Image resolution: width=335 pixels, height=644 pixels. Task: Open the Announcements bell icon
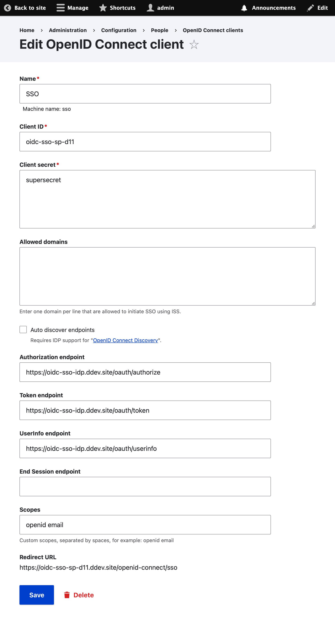pyautogui.click(x=244, y=8)
